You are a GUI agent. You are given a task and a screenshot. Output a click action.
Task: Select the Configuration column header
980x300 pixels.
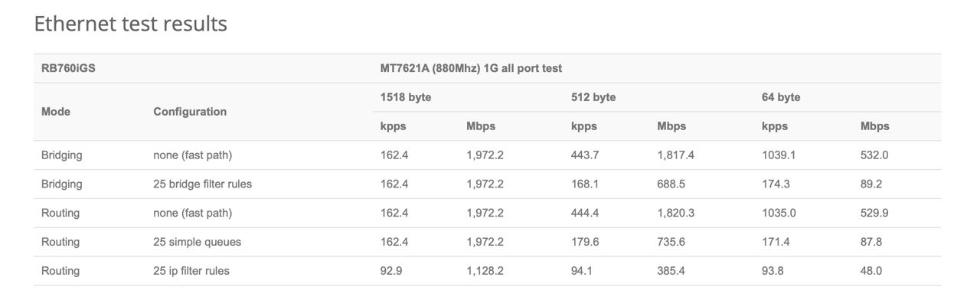pyautogui.click(x=190, y=112)
